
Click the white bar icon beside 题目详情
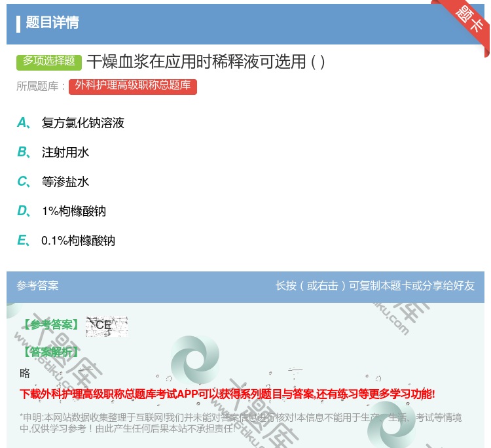(18, 23)
